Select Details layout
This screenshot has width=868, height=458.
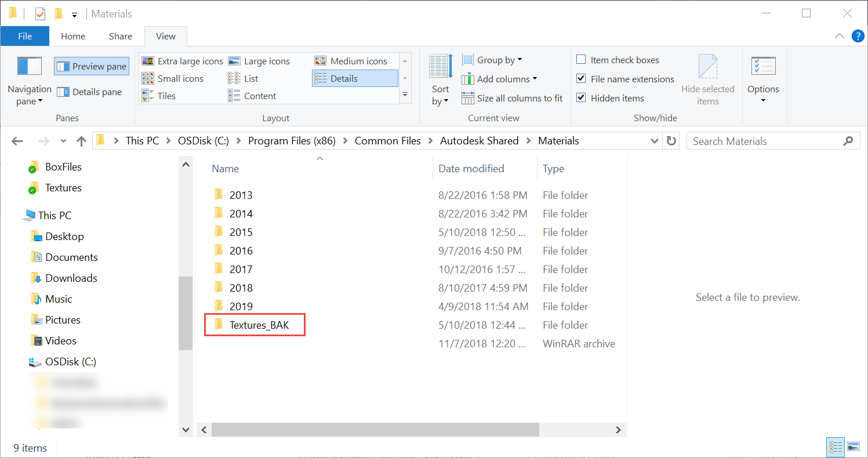click(355, 78)
